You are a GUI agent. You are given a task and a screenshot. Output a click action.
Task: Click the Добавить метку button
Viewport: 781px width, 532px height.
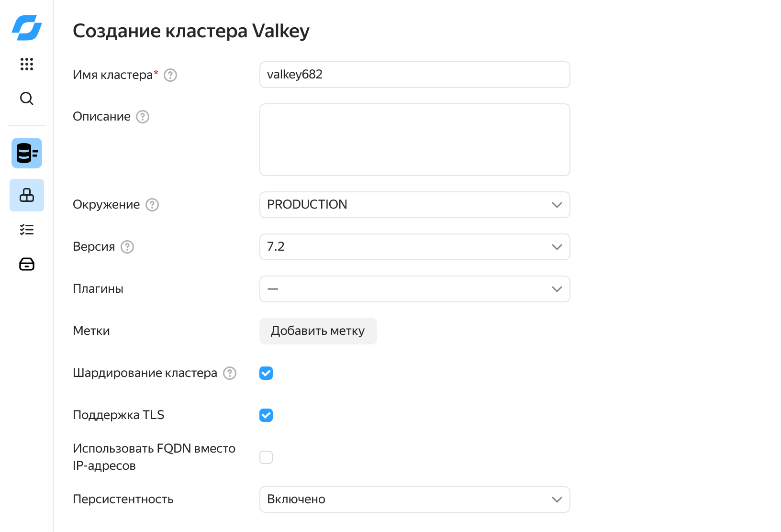[318, 331]
